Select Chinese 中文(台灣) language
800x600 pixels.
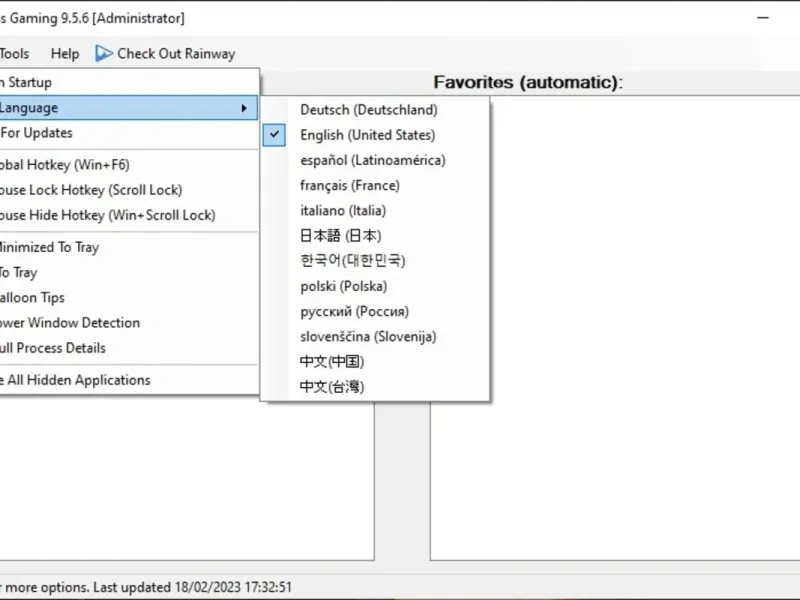click(x=376, y=387)
